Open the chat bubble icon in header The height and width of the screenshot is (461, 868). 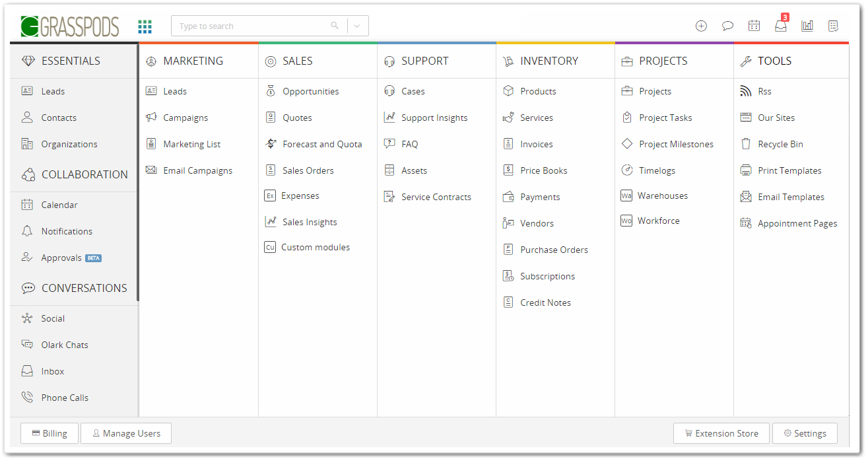coord(727,26)
